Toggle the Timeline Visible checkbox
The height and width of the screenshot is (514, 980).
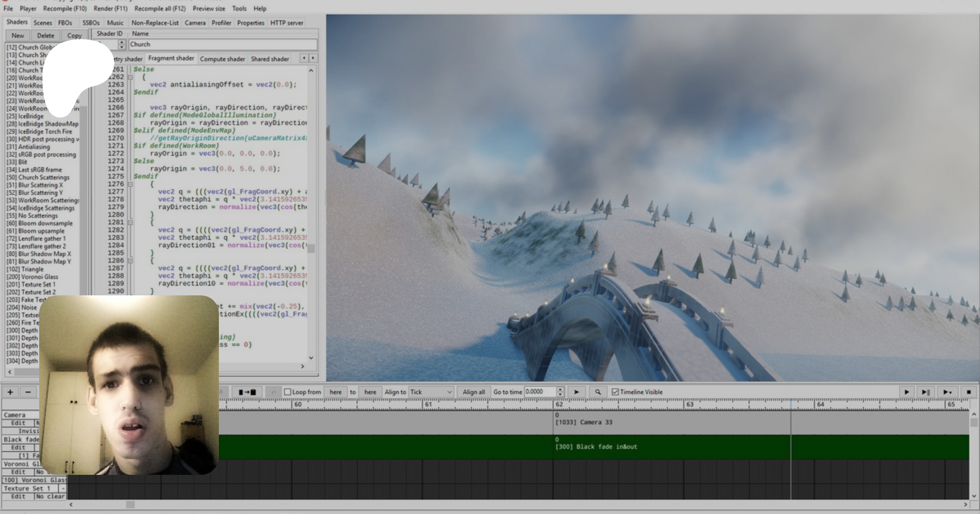click(615, 392)
